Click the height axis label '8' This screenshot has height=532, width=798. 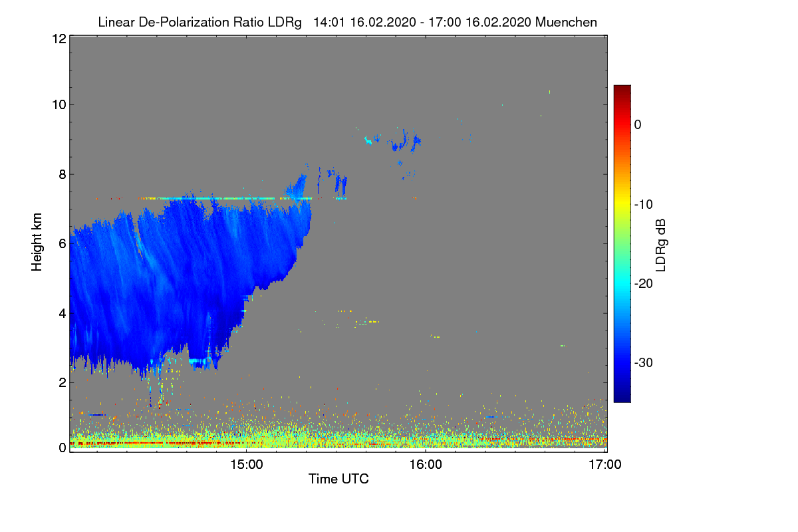[61, 174]
